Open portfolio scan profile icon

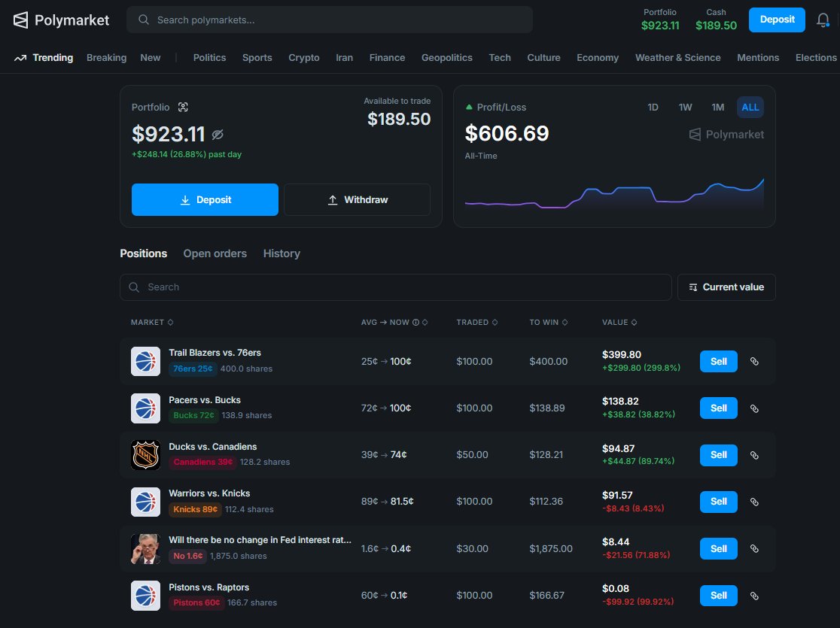[x=183, y=107]
